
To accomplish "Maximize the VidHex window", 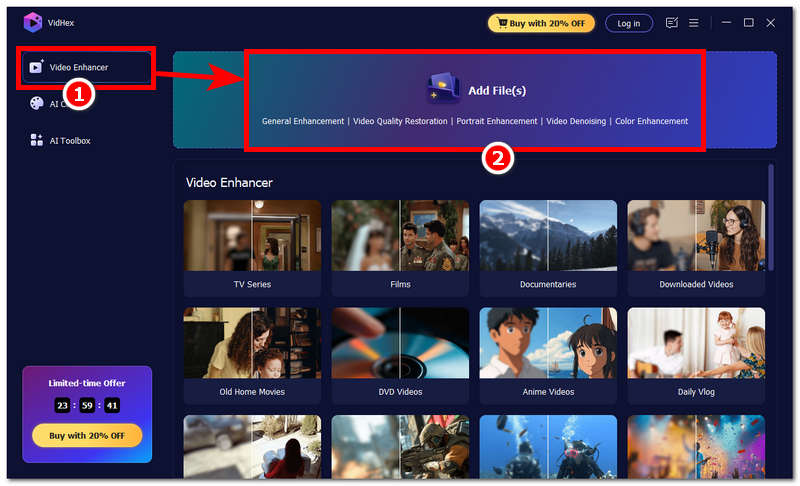I will [x=748, y=23].
